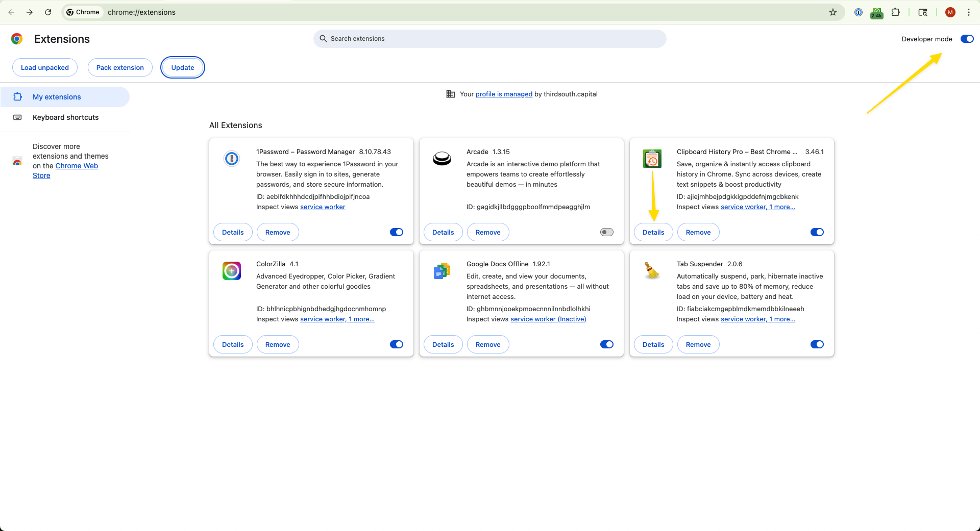Click the 1Password extension card icon
This screenshot has height=531, width=980.
point(232,159)
